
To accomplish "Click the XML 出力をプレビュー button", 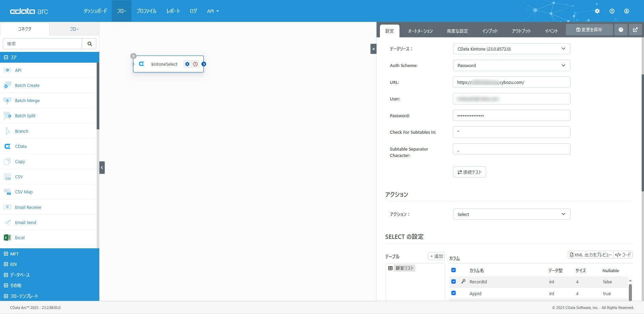I will [x=590, y=255].
